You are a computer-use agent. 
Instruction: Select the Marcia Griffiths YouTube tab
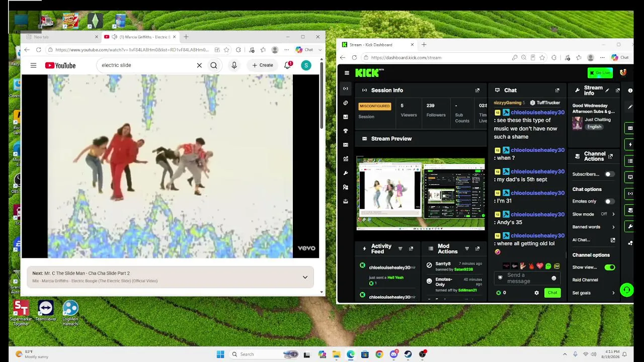click(x=140, y=37)
